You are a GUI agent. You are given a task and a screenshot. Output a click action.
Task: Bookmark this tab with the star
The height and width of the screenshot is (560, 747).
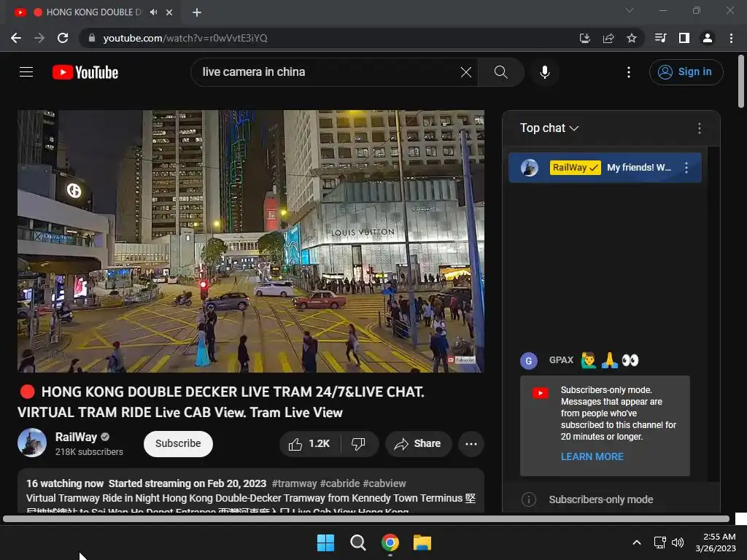pyautogui.click(x=631, y=38)
